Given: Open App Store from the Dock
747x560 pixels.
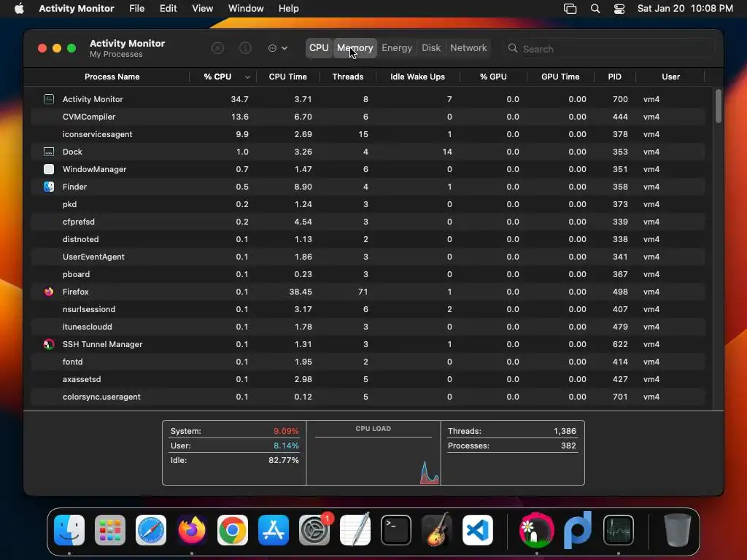Looking at the screenshot, I should (x=274, y=530).
